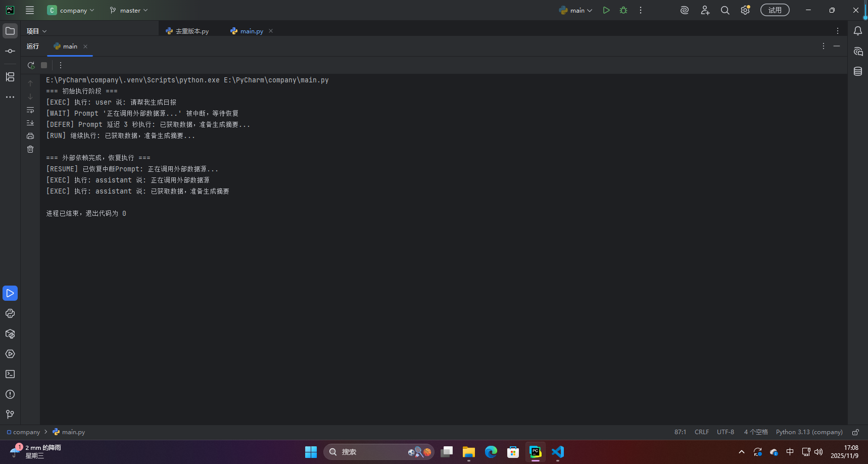Select Python 3.13 (company) interpreter widget
Screen dimensions: 868x464
point(809,432)
